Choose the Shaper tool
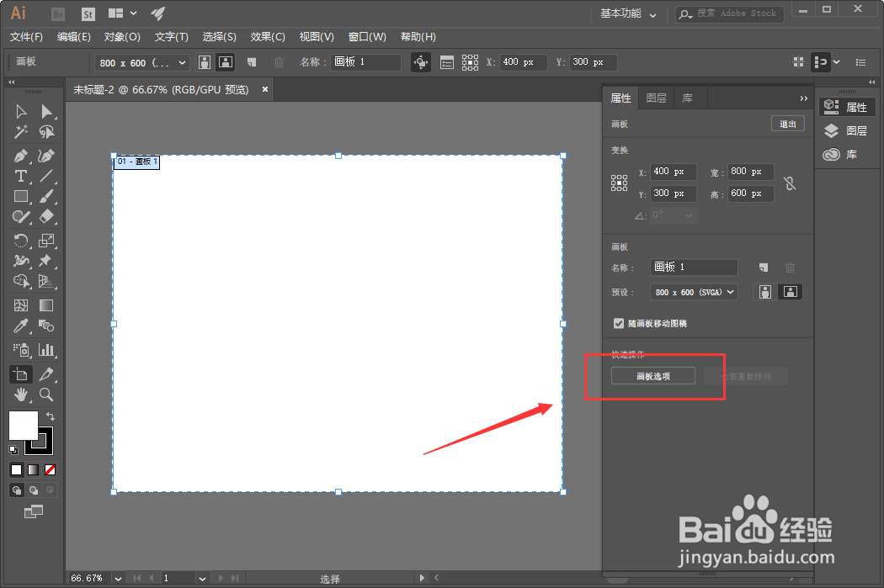The height and width of the screenshot is (588, 884). [x=21, y=216]
